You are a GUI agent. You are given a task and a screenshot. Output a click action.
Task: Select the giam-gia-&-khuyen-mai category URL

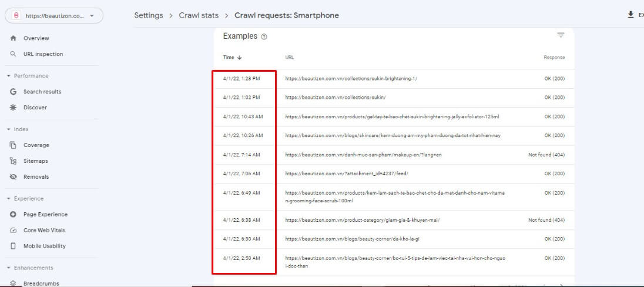coord(362,220)
